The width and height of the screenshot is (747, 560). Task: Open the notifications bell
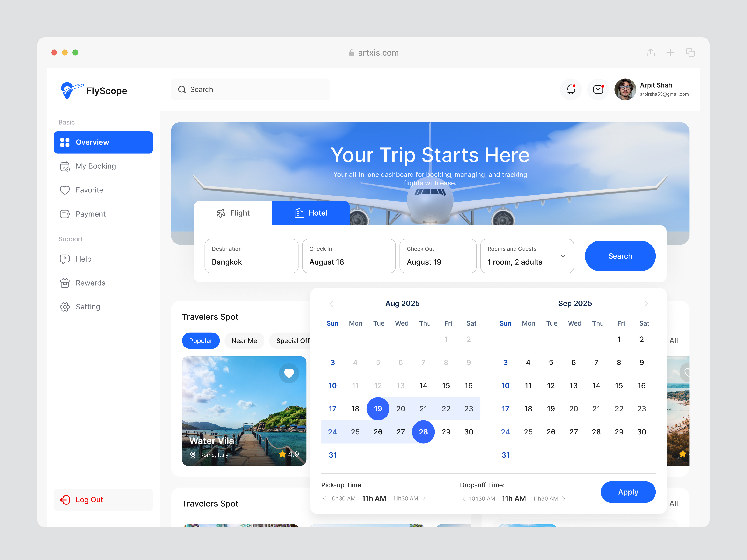pyautogui.click(x=571, y=89)
